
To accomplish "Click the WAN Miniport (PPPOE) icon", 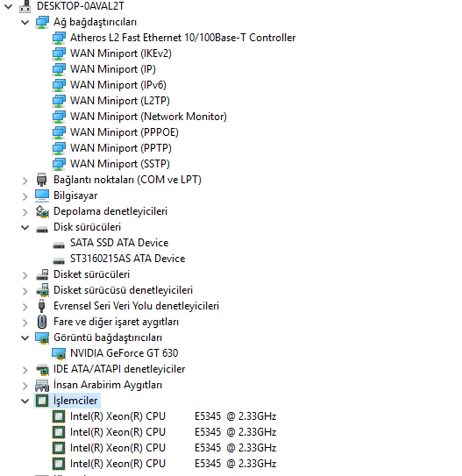I will point(59,132).
